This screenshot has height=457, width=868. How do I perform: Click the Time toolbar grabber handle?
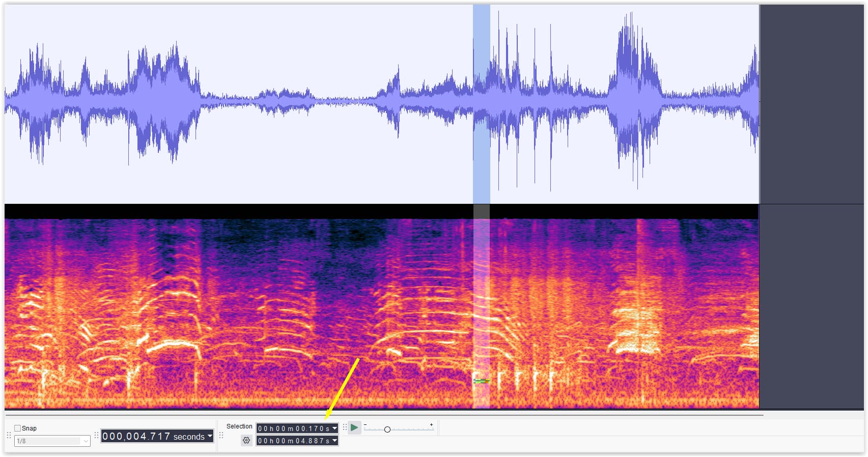pos(96,436)
